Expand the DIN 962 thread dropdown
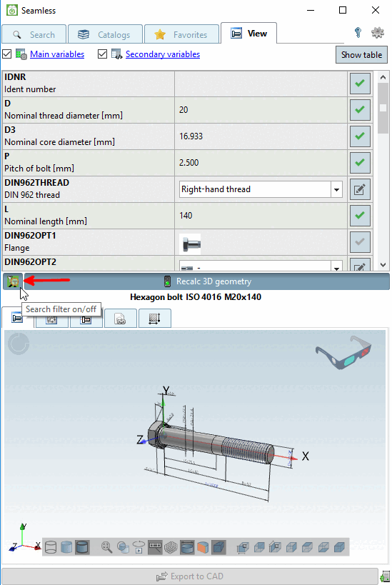This screenshot has height=585, width=392. [336, 189]
